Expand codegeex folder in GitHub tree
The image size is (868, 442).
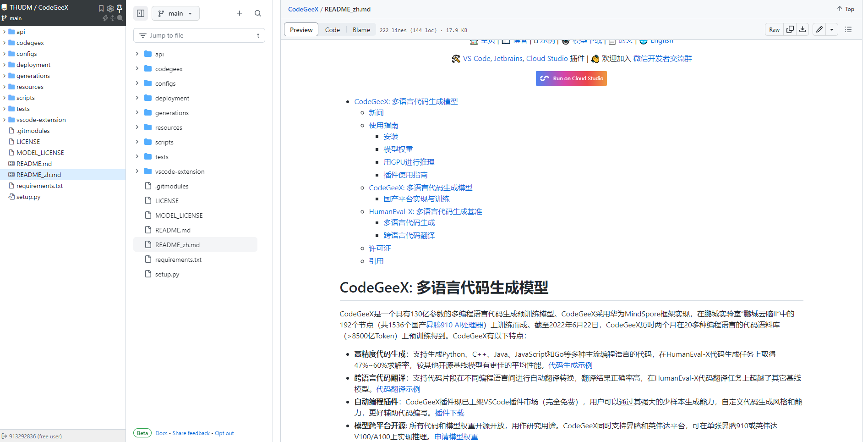137,68
